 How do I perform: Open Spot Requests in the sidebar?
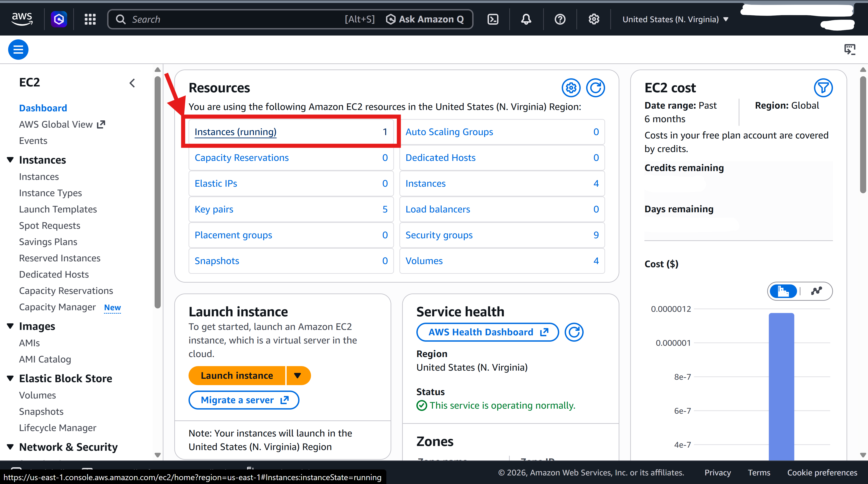click(x=50, y=226)
